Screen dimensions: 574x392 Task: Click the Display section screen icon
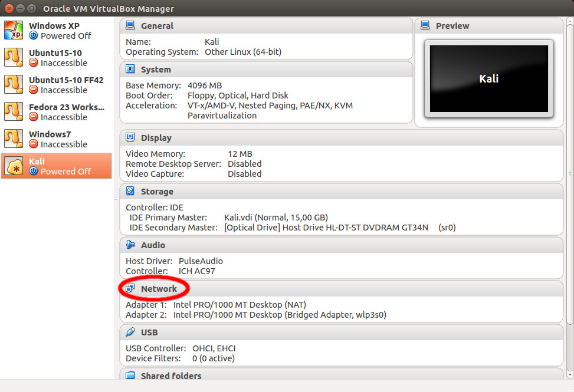coord(130,137)
